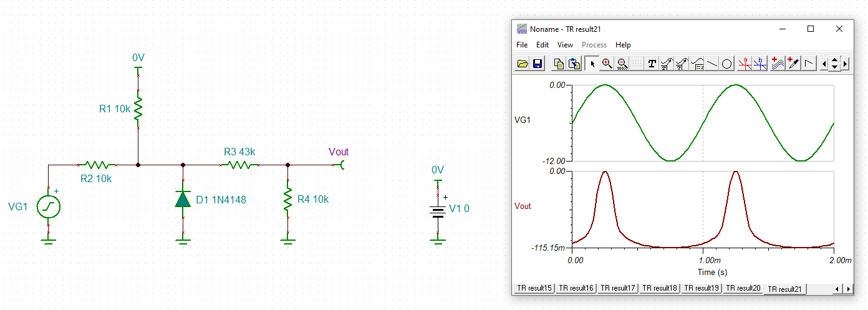Click the tab strip right scroll arrow
The width and height of the screenshot is (868, 310).
click(x=847, y=289)
